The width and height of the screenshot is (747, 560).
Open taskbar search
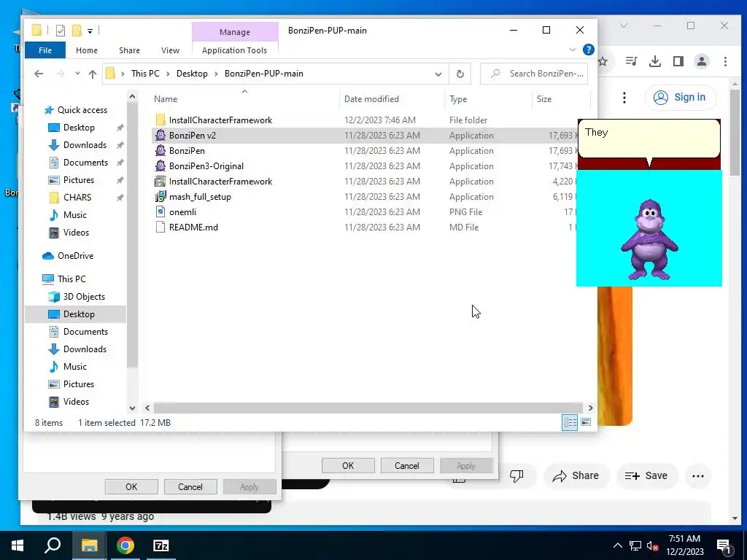point(53,545)
